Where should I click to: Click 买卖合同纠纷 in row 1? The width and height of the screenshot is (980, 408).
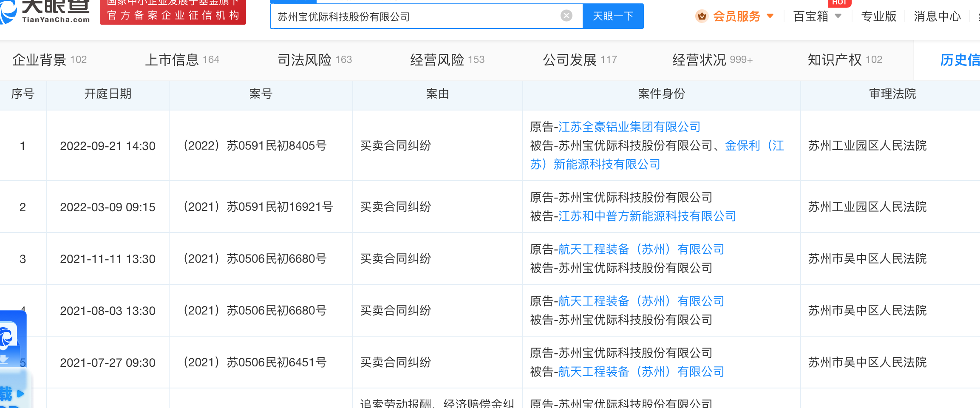396,146
